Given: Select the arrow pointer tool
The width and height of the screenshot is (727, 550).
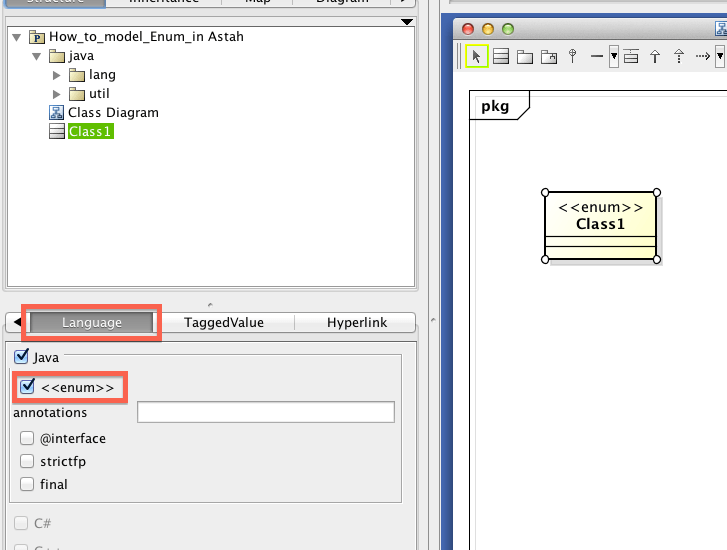Looking at the screenshot, I should (477, 57).
